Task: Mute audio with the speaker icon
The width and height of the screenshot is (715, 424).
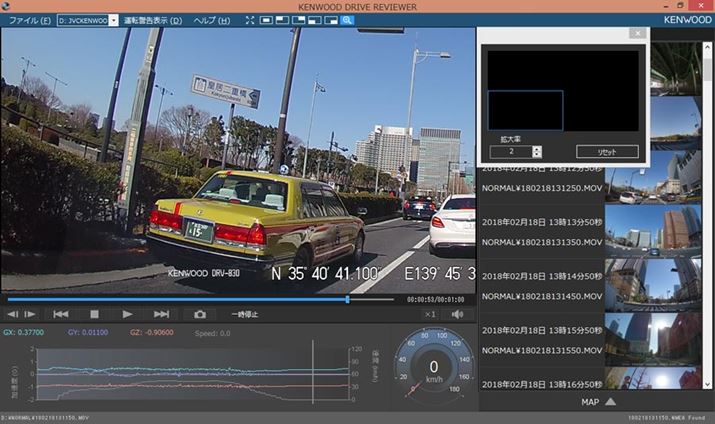Action: pos(458,314)
